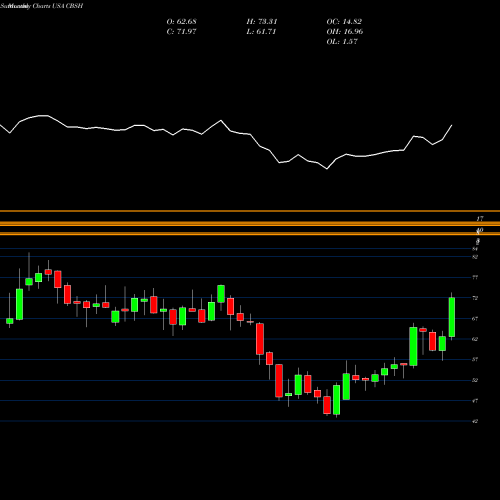
Task: Select the open value 'O: 62.68'
Action: pos(181,22)
